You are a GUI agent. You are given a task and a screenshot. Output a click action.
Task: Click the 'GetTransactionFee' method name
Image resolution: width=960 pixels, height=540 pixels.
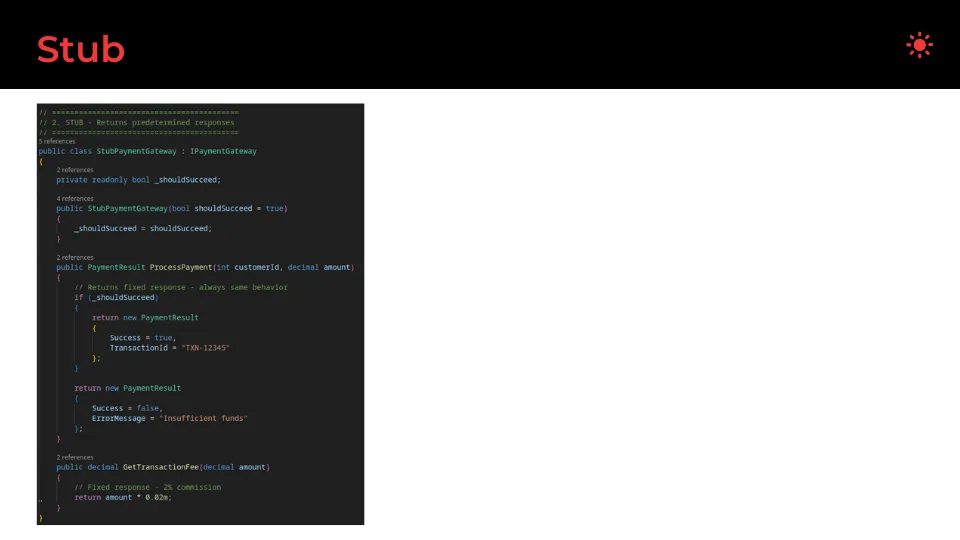pos(161,467)
